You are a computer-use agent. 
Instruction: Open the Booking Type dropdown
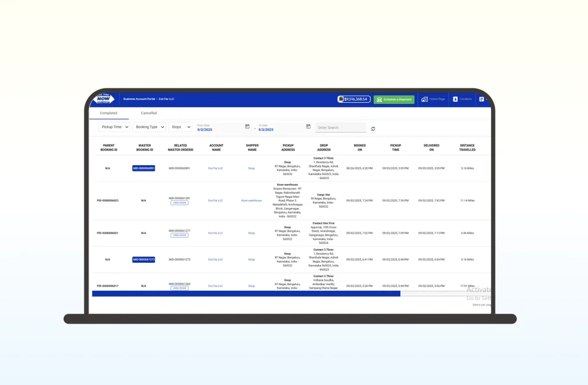point(149,127)
